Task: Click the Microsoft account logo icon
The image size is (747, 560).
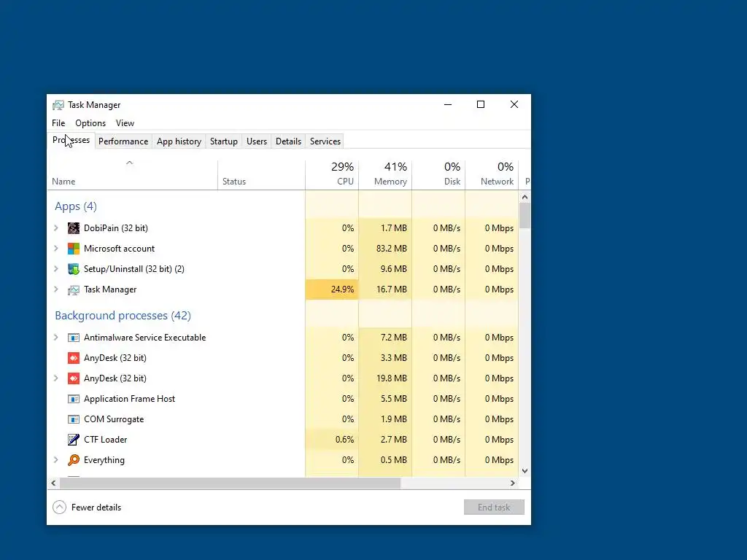Action: [x=74, y=249]
